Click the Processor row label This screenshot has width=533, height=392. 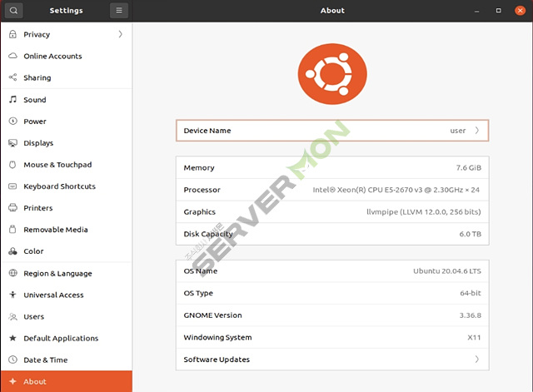coord(202,190)
